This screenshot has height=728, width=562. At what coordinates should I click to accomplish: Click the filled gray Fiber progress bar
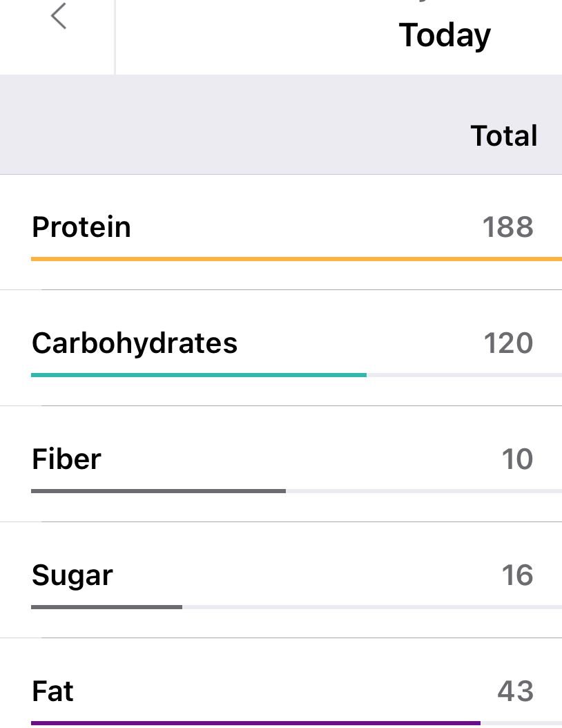tap(158, 491)
